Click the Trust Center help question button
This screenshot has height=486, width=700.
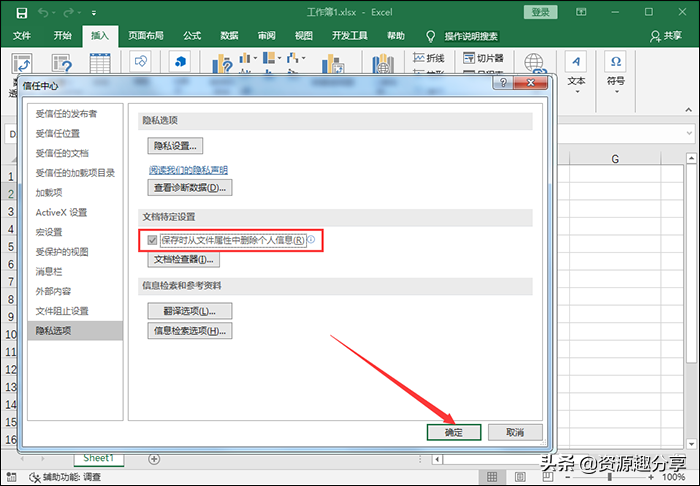coord(503,83)
